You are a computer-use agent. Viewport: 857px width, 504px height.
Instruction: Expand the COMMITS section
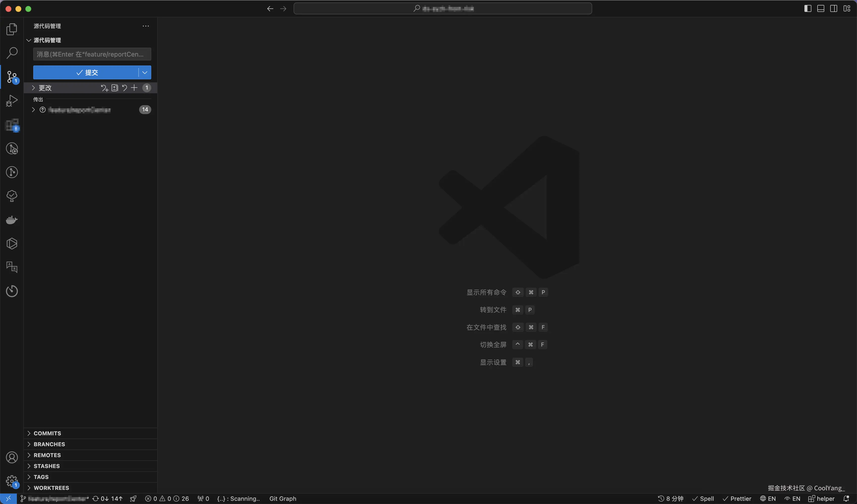(x=47, y=433)
